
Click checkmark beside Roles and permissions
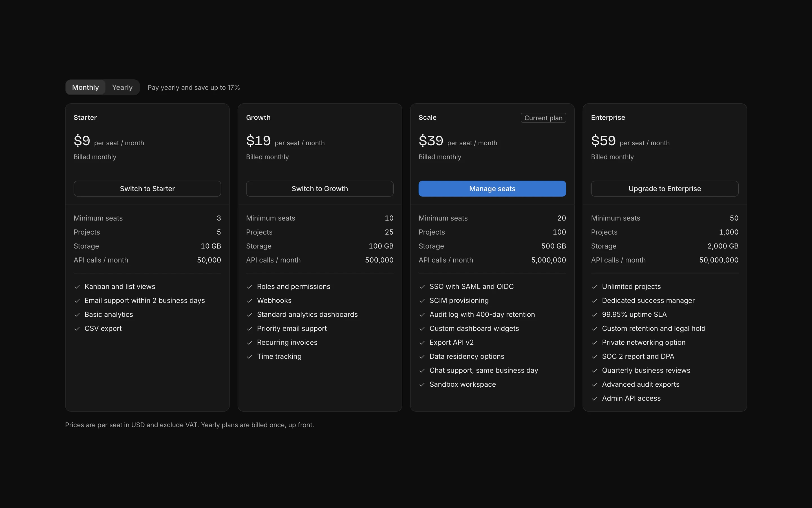click(x=250, y=286)
